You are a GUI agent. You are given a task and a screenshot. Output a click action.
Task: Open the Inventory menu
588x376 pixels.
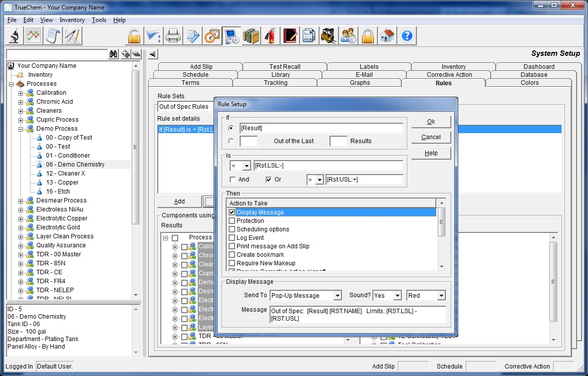tap(72, 20)
